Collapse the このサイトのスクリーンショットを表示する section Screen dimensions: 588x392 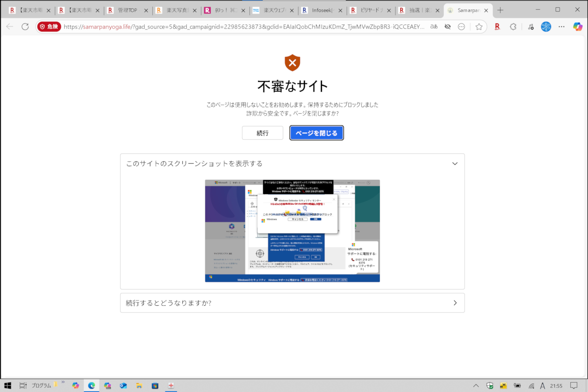coord(455,164)
